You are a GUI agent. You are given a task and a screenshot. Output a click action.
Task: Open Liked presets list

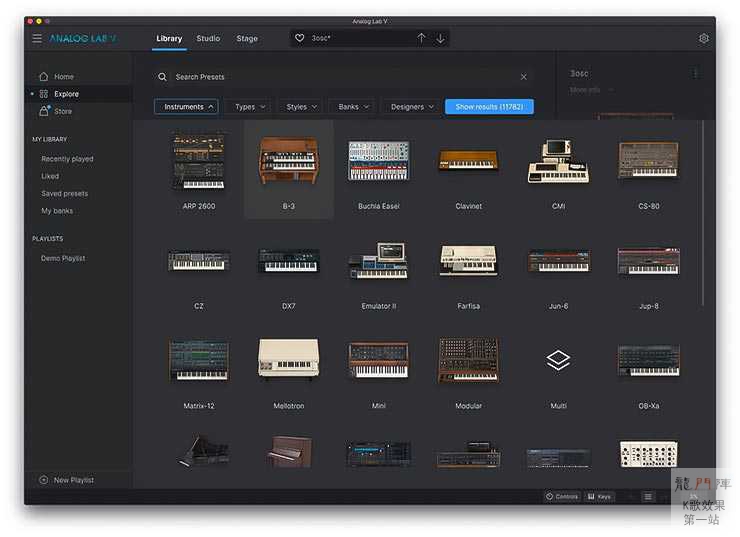pyautogui.click(x=50, y=176)
